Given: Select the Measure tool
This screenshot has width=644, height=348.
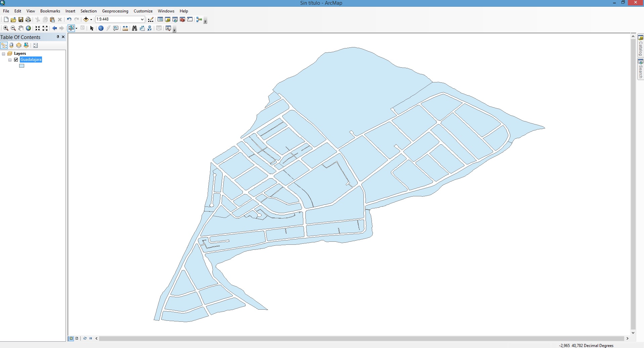Looking at the screenshot, I should click(125, 28).
